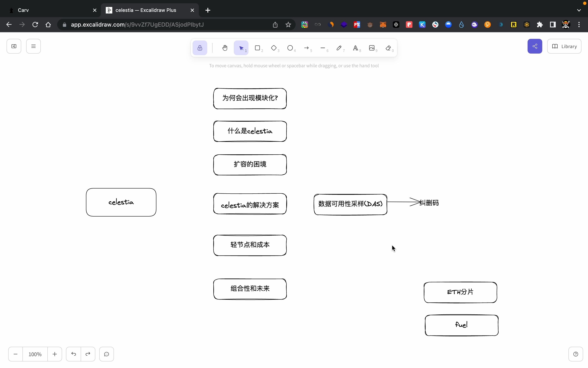Viewport: 588px width, 368px height.
Task: Click the purple Share button
Action: point(535,46)
